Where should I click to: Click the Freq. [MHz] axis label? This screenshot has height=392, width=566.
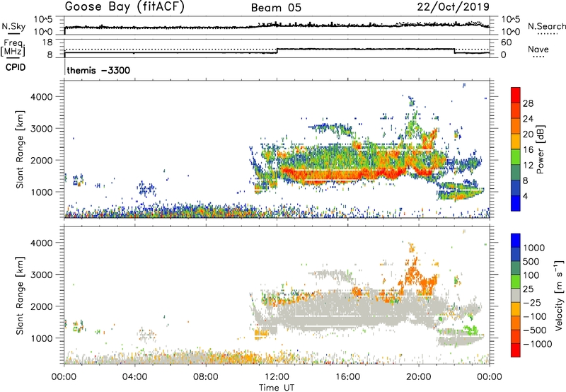[13, 47]
